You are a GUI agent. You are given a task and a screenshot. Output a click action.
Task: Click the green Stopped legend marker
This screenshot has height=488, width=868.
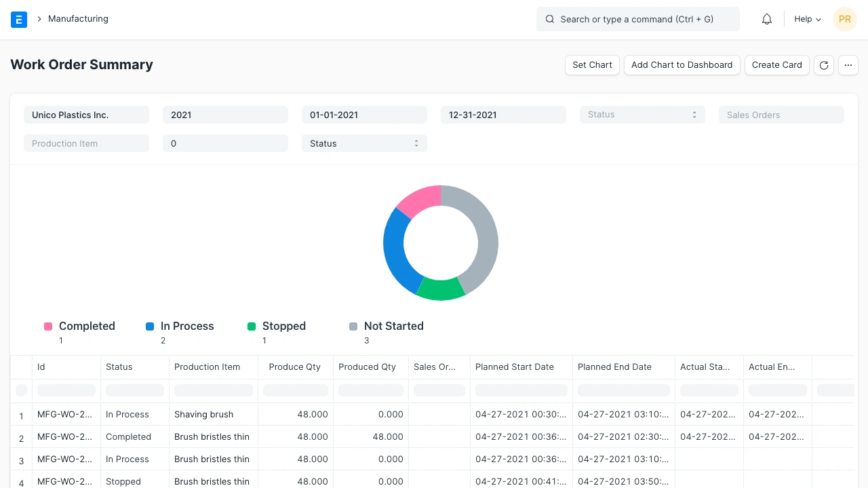coord(252,326)
